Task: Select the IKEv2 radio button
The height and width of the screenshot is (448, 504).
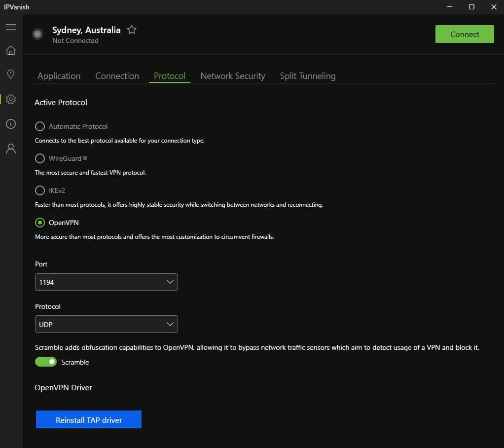Action: [x=40, y=190]
